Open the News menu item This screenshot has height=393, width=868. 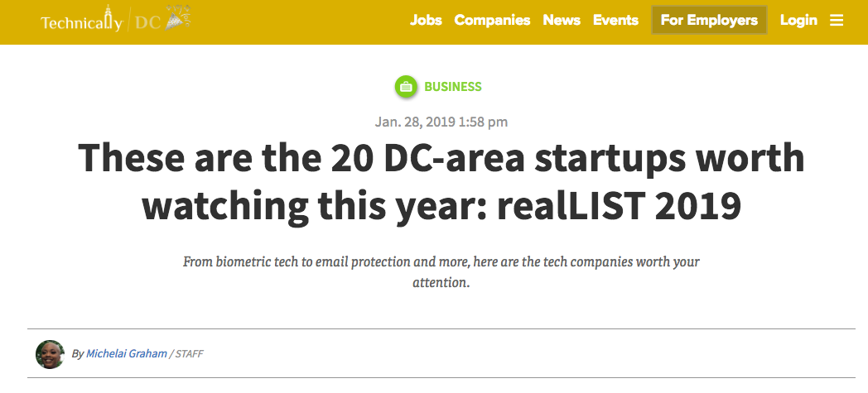click(x=562, y=21)
